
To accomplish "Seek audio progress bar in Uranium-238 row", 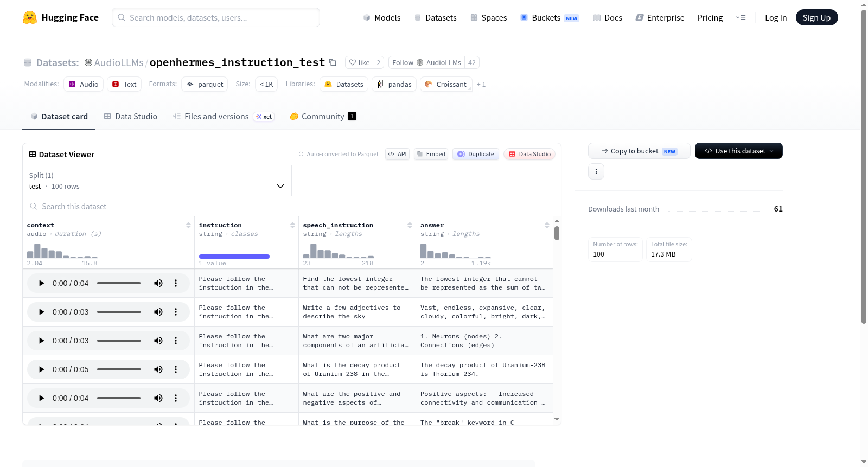I will (119, 369).
